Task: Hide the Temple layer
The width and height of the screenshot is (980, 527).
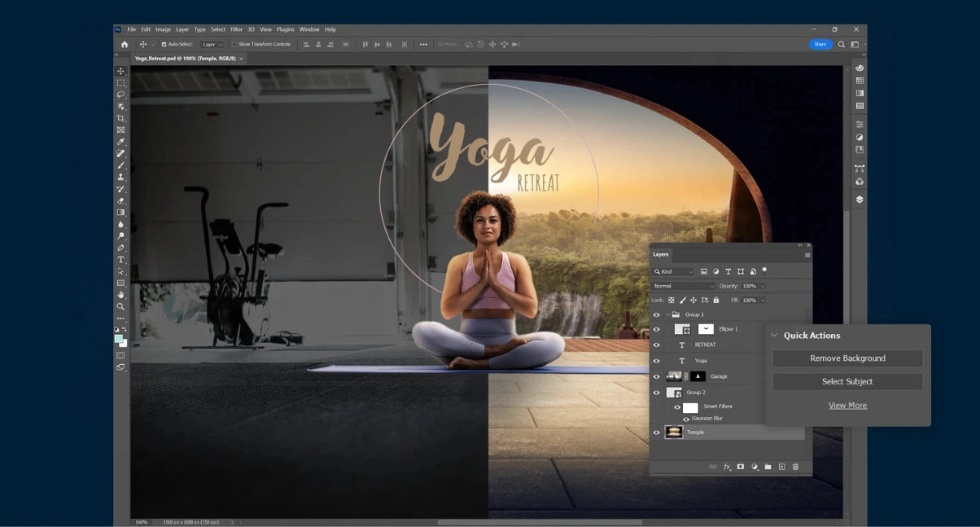Action: (657, 433)
